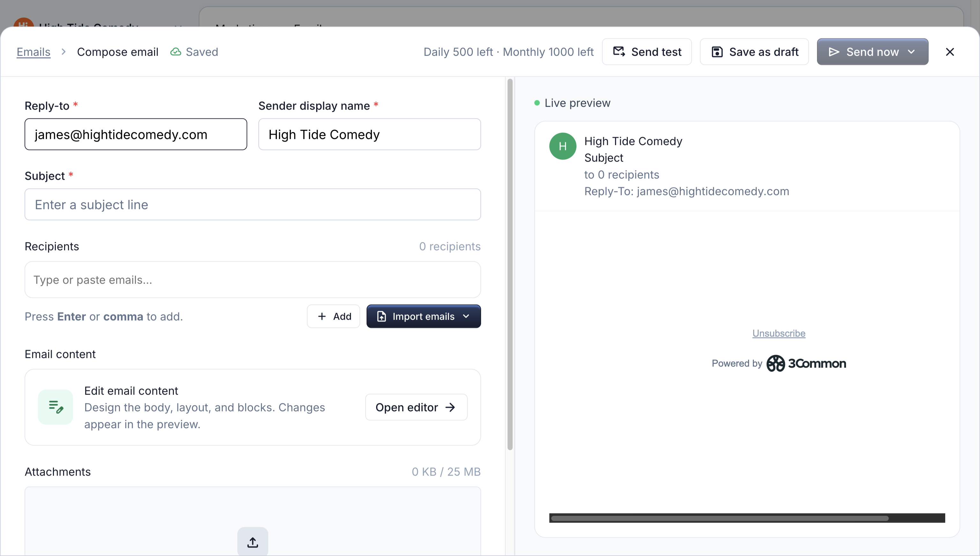The width and height of the screenshot is (980, 556).
Task: Click the Daily 500 left quota text
Action: tap(458, 52)
